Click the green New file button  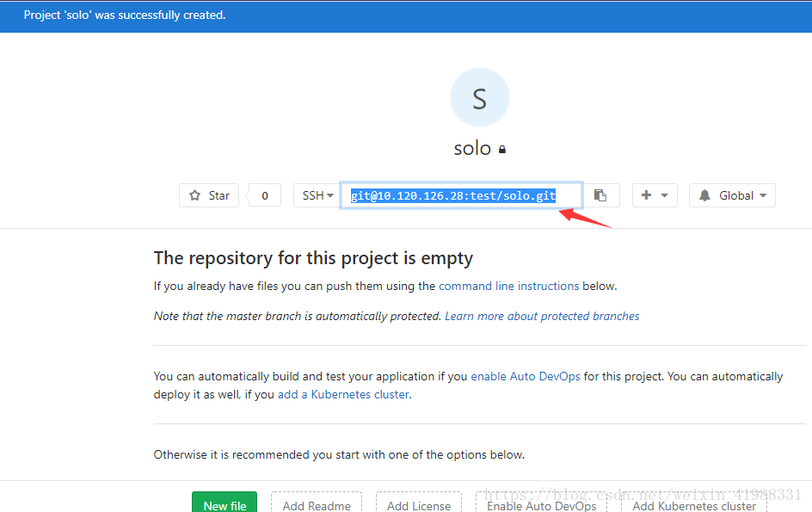click(225, 503)
